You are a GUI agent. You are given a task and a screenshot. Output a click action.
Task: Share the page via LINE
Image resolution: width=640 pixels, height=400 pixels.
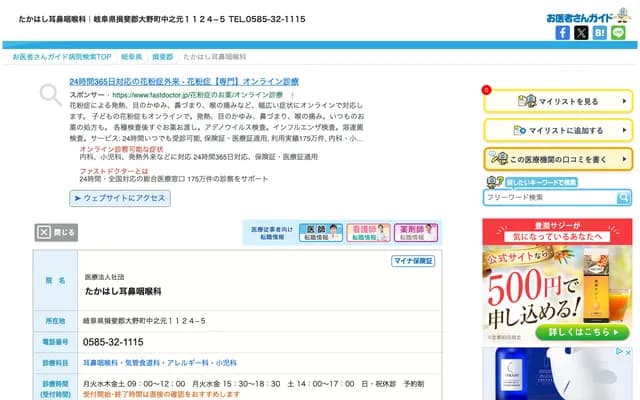click(618, 33)
